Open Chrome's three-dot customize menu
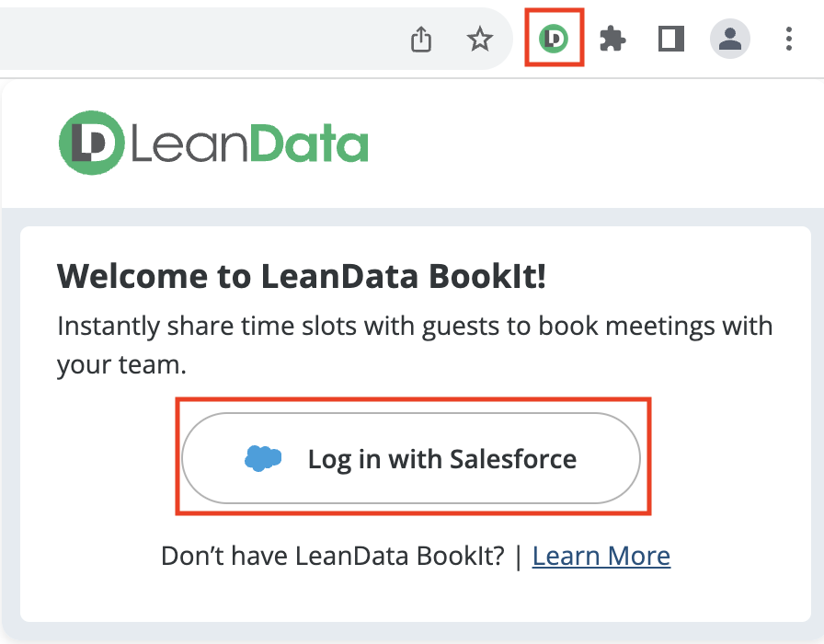This screenshot has width=824, height=644. [x=789, y=40]
